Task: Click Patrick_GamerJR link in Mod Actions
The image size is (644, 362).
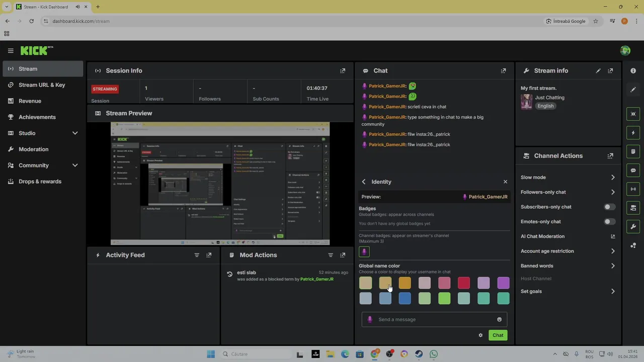Action: pyautogui.click(x=316, y=279)
